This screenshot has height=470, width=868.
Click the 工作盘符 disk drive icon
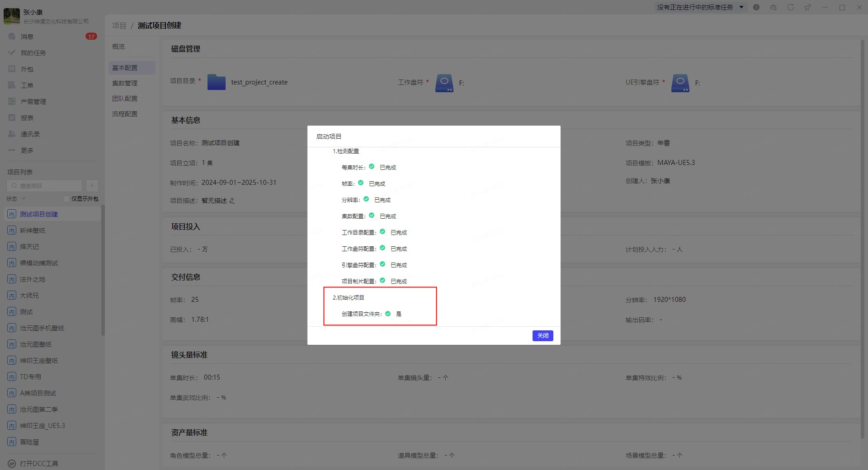[444, 83]
